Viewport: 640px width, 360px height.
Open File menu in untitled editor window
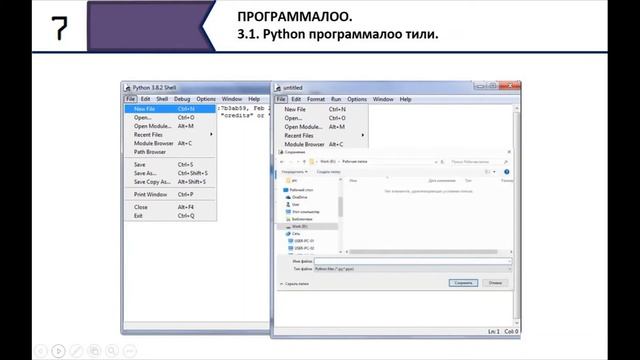[x=281, y=99]
